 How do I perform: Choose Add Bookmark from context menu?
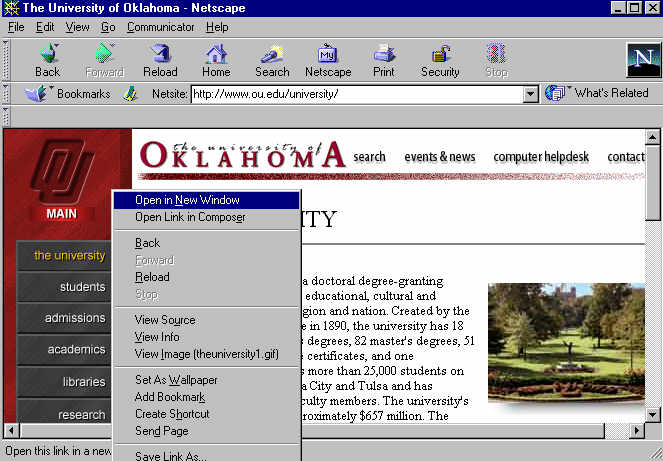tap(206, 397)
